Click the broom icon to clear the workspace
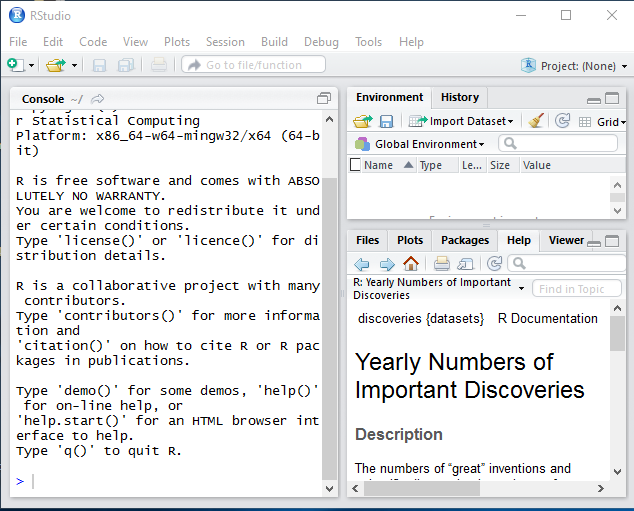 pos(536,121)
